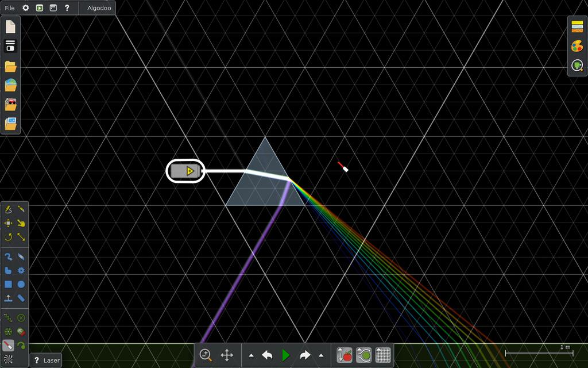Select the Move tool
Image resolution: width=588 pixels, height=368 pixels.
pyautogui.click(x=8, y=223)
